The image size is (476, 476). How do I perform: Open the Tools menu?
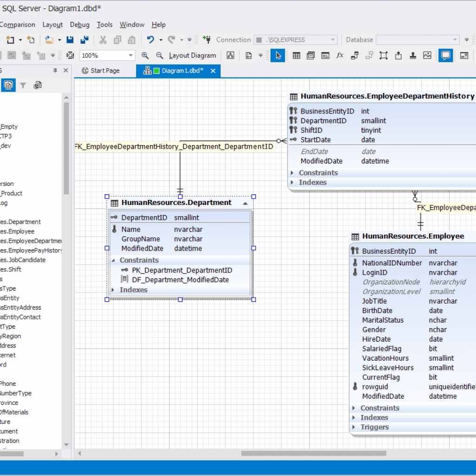105,25
